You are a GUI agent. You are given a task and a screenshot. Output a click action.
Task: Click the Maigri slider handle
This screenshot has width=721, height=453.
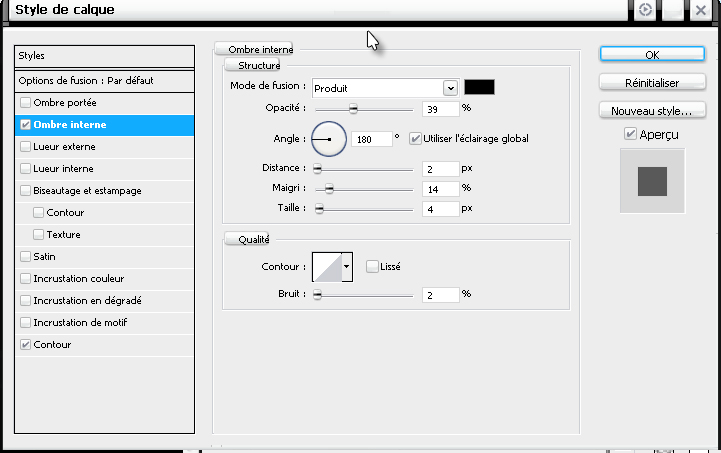pos(329,189)
